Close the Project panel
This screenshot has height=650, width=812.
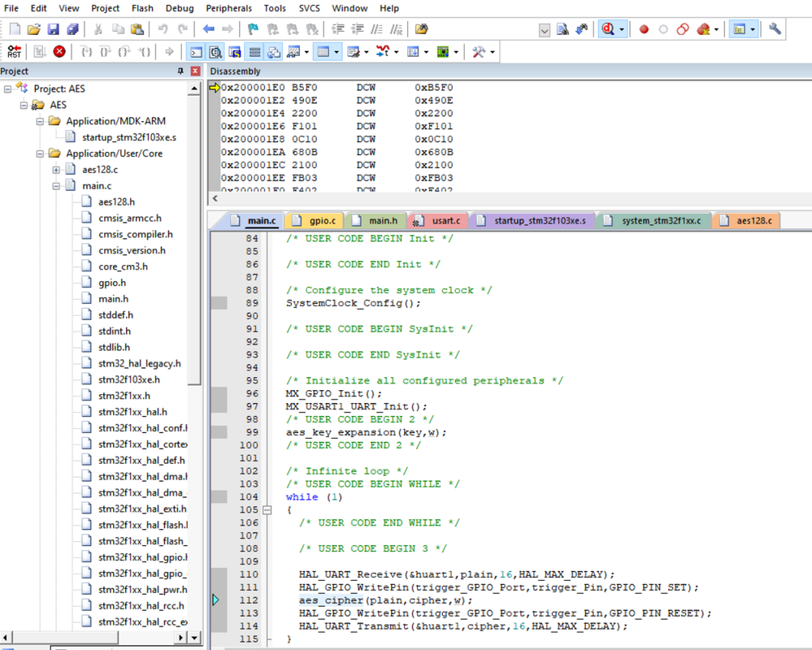tap(195, 71)
